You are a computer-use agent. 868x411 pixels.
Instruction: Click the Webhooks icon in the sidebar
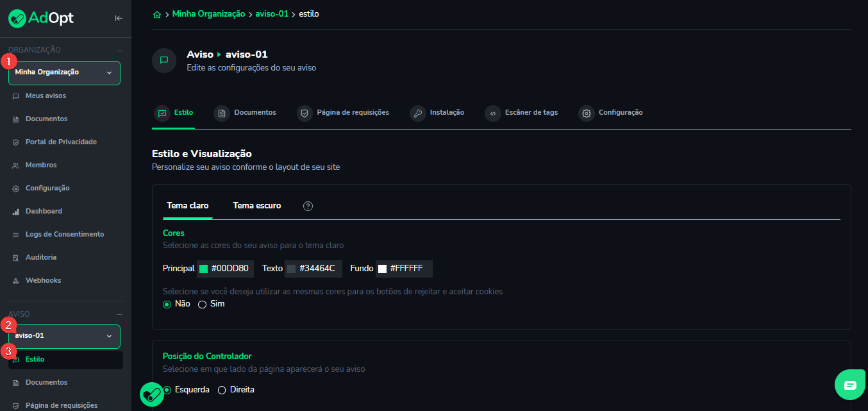pyautogui.click(x=15, y=281)
